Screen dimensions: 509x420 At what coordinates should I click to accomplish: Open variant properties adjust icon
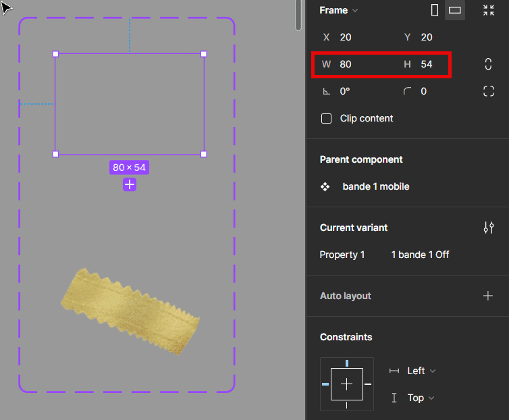point(489,228)
